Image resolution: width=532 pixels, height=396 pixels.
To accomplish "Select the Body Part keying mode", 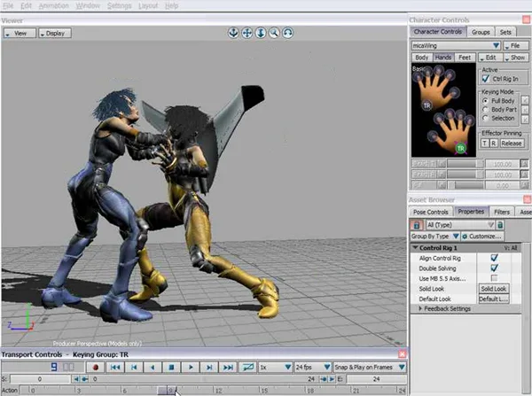I will 485,110.
